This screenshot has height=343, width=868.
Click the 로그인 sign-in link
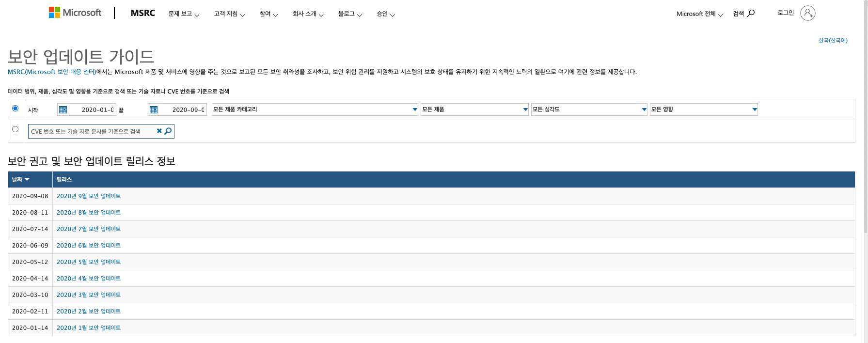click(x=786, y=13)
